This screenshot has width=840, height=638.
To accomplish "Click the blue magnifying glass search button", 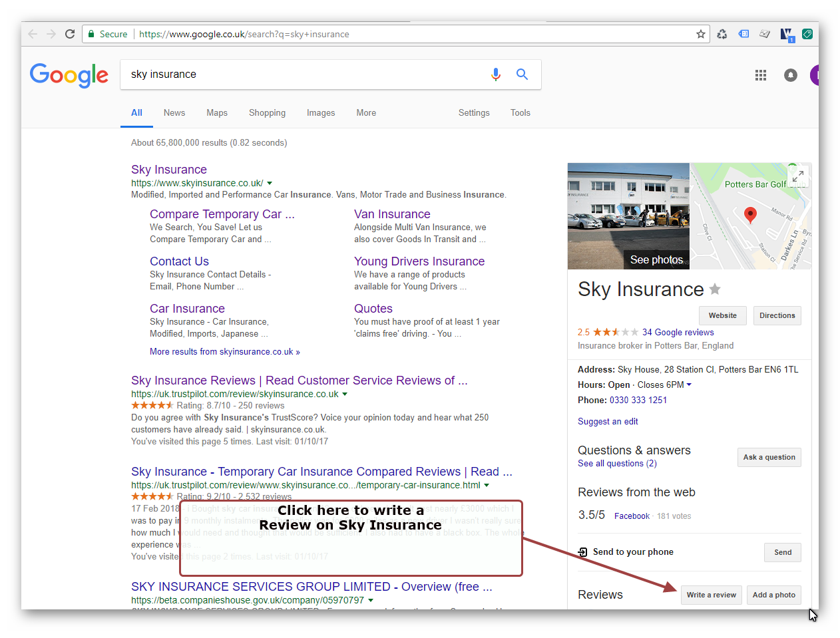I will coord(522,75).
